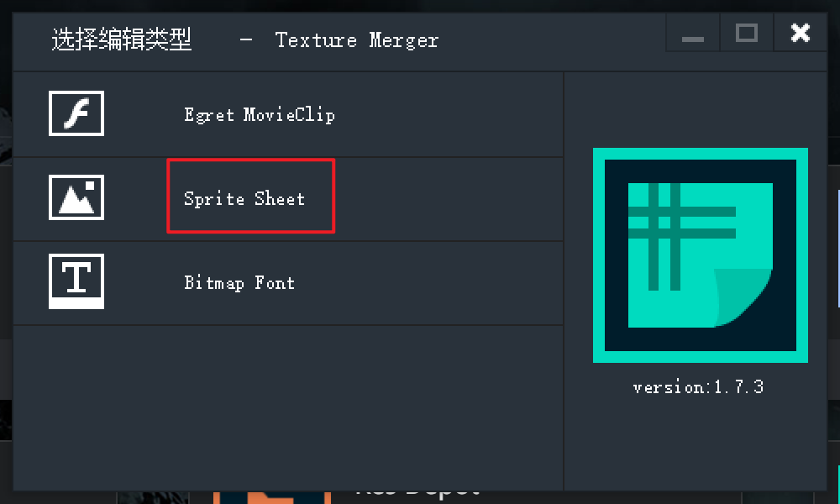The width and height of the screenshot is (840, 504).
Task: Maximize the Texture Merger window
Action: 746,34
